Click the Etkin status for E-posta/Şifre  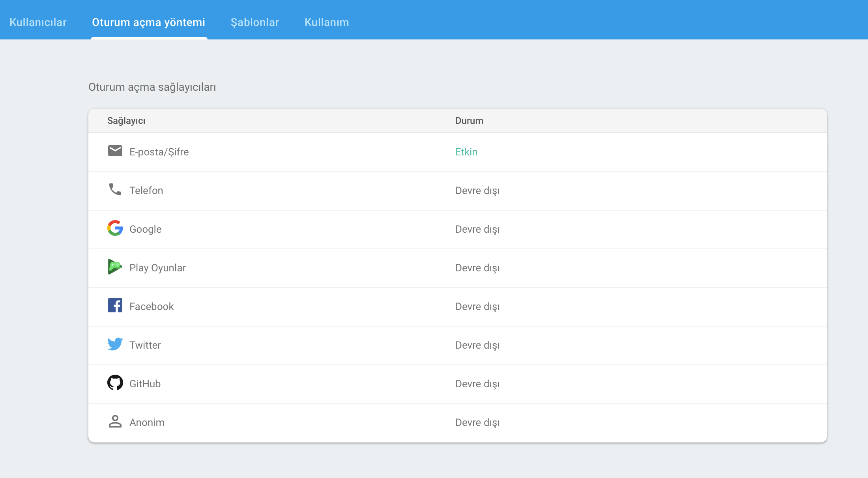tap(466, 152)
